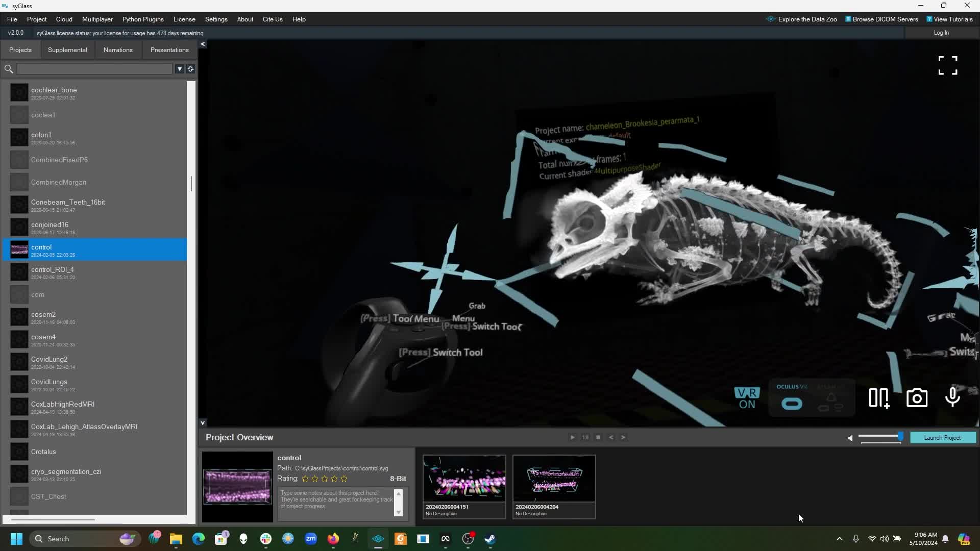Open the Python Plugins menu
The height and width of the screenshot is (551, 980).
pyautogui.click(x=143, y=19)
